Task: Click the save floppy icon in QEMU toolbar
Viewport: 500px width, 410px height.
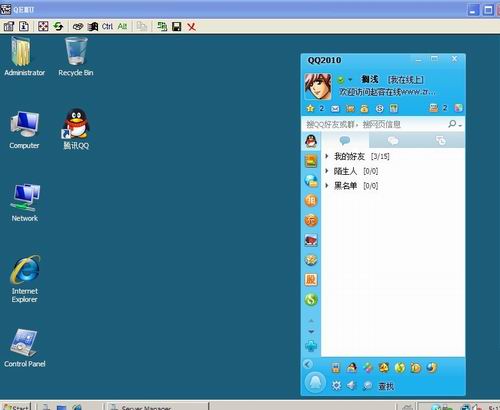Action: click(176, 27)
